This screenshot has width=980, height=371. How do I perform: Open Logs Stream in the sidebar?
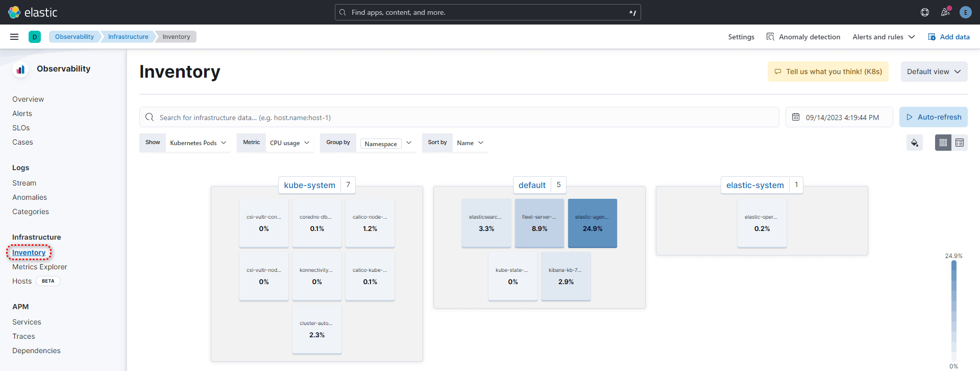pyautogui.click(x=24, y=183)
